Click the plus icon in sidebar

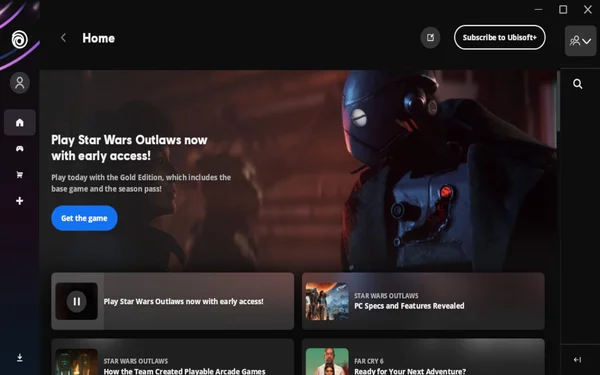click(x=20, y=201)
